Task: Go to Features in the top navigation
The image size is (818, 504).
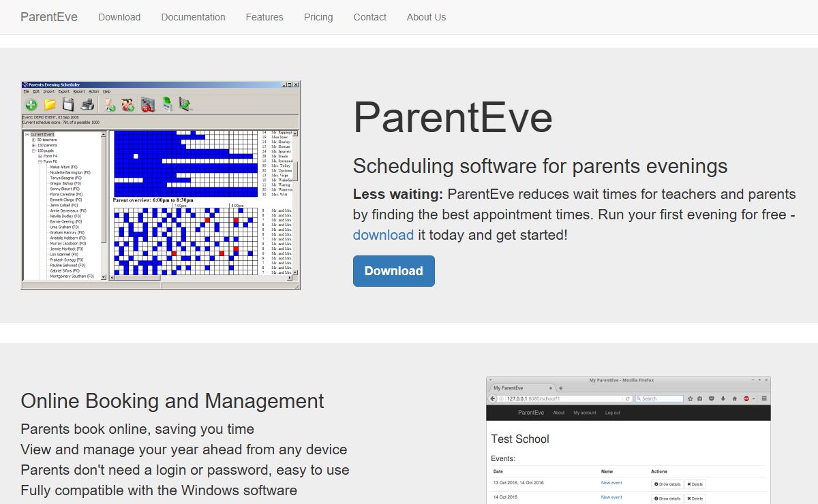Action: [x=264, y=17]
